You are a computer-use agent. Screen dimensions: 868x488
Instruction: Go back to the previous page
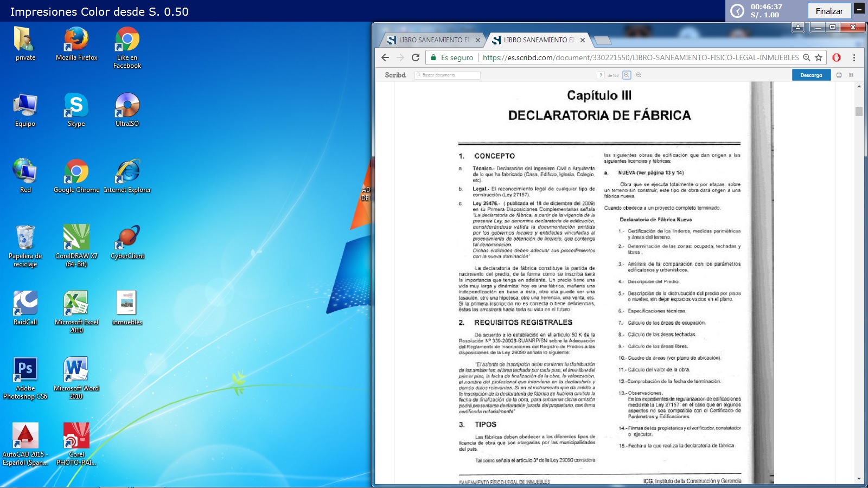click(x=385, y=57)
